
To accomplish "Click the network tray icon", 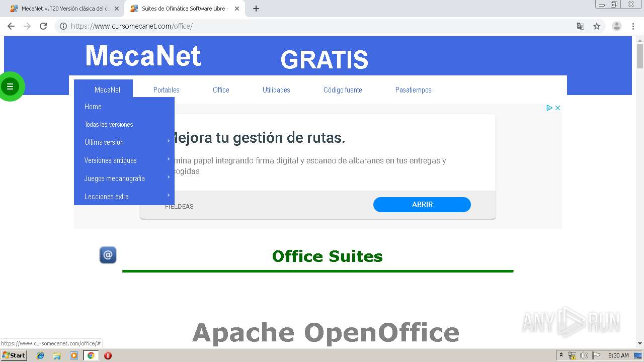I will (572, 355).
